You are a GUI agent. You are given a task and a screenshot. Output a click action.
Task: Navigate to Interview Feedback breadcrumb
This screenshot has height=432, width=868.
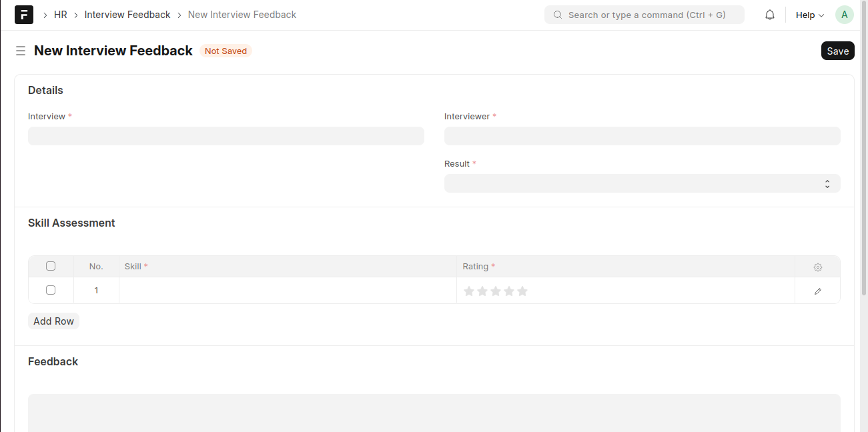pyautogui.click(x=127, y=15)
